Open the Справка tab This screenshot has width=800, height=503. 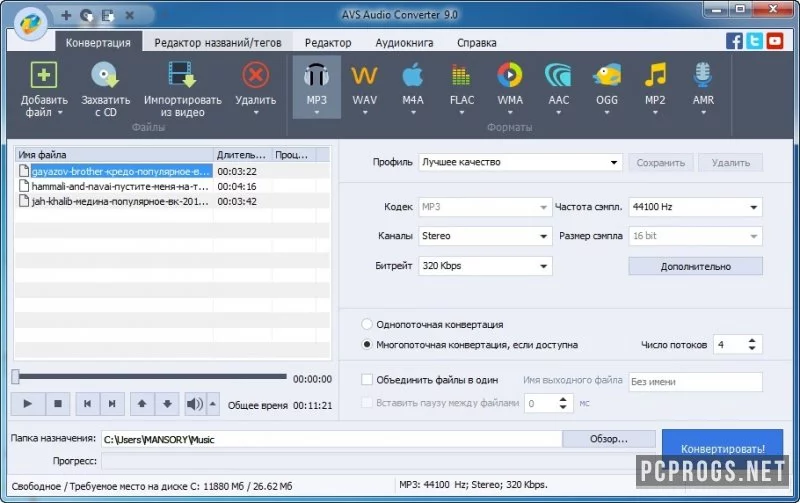pyautogui.click(x=477, y=42)
